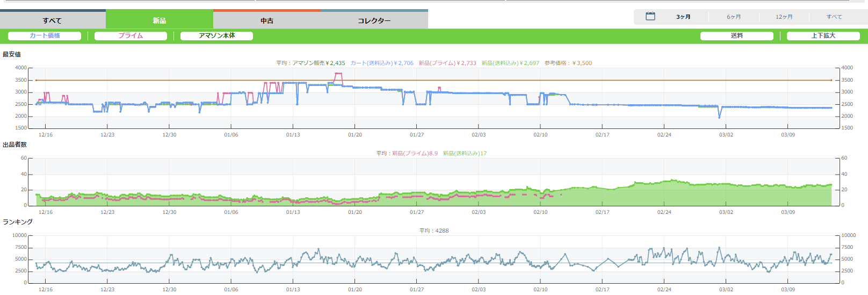868x295 pixels.
Task: Open the 中古 tab
Action: [267, 20]
